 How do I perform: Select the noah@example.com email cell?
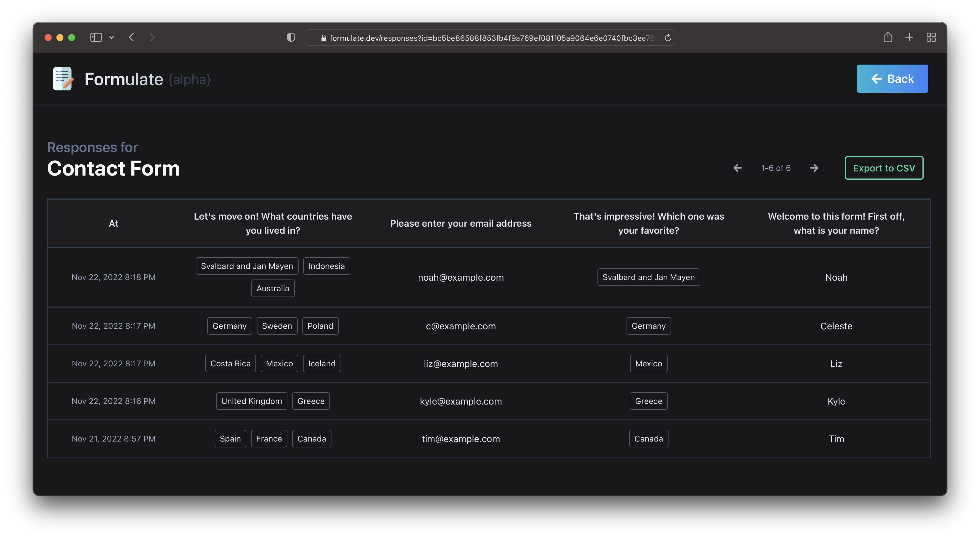[460, 277]
